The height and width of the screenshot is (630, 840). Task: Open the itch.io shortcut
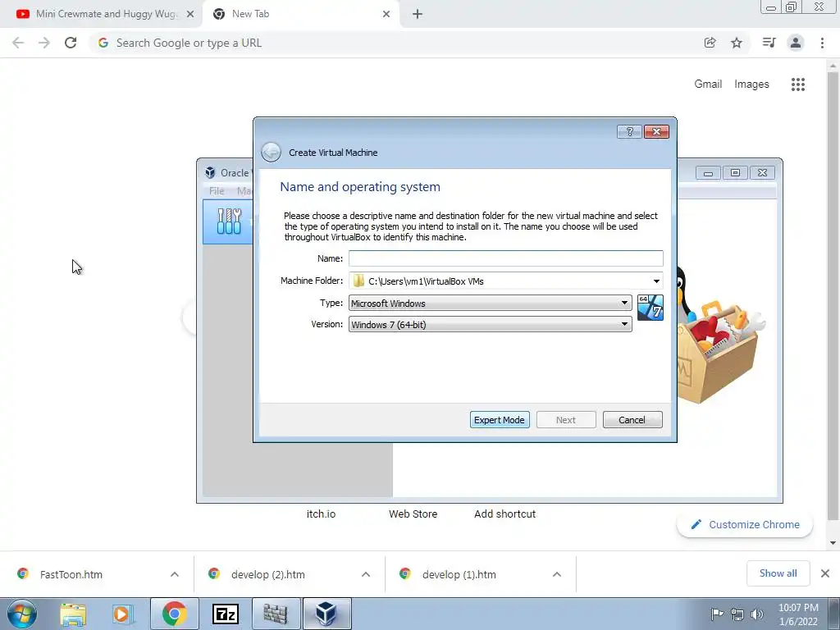[321, 514]
